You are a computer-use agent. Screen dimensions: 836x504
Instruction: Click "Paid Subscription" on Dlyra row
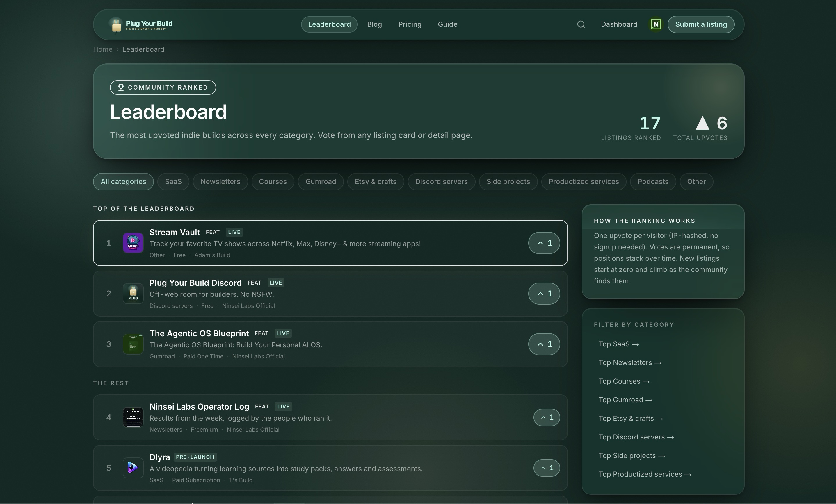pyautogui.click(x=196, y=480)
